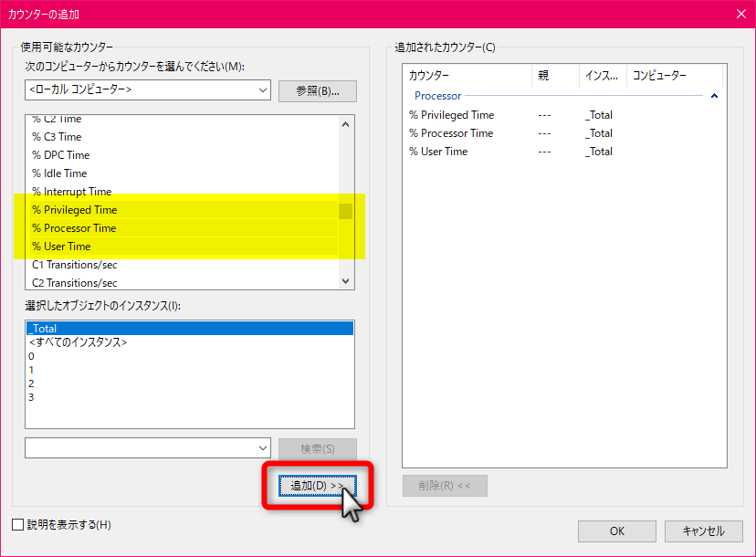Click the 参照(B)... browse button
Image resolution: width=756 pixels, height=557 pixels.
coord(317,91)
